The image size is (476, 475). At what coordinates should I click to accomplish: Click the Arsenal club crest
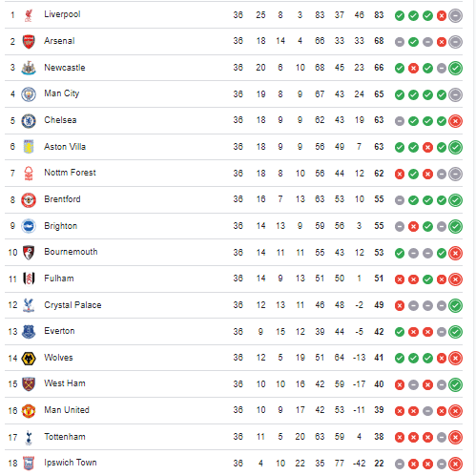click(29, 41)
